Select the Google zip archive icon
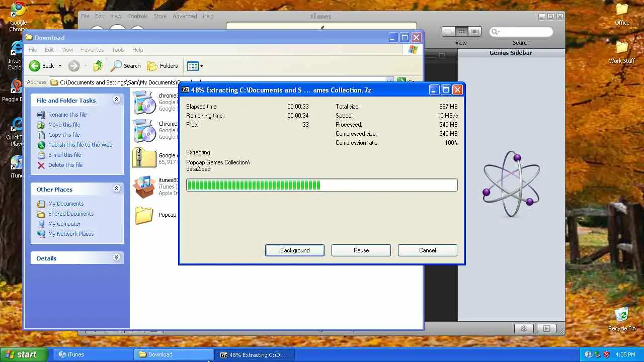Image resolution: width=644 pixels, height=362 pixels. click(x=144, y=158)
